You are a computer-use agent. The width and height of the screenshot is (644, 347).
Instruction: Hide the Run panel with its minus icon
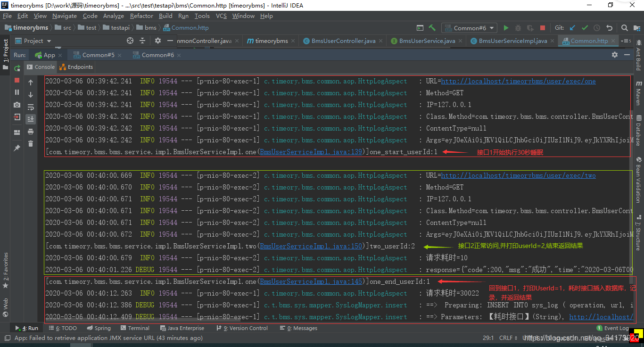tap(627, 55)
